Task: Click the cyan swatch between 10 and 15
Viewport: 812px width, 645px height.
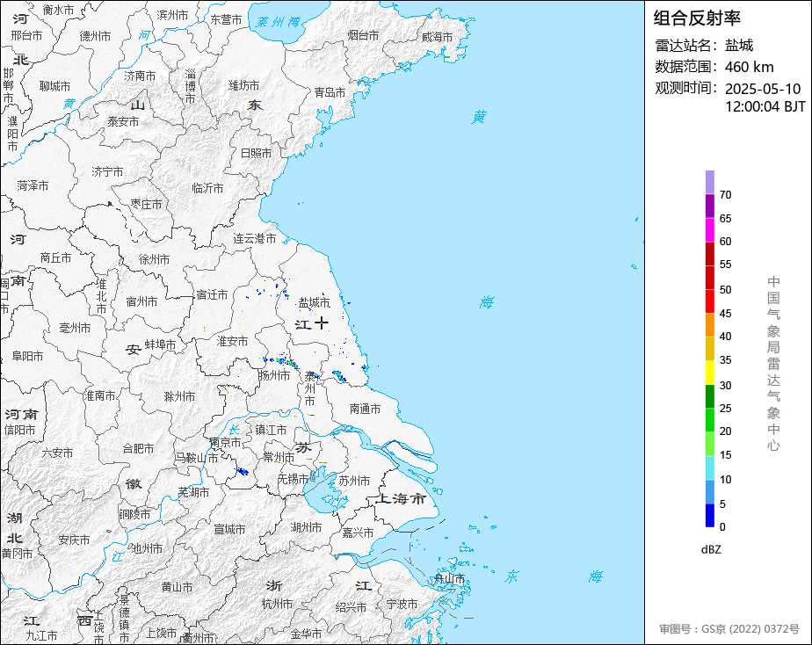Action: click(710, 468)
